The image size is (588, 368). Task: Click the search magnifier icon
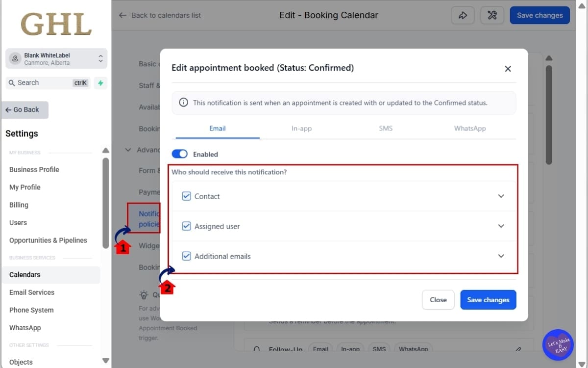coord(12,83)
